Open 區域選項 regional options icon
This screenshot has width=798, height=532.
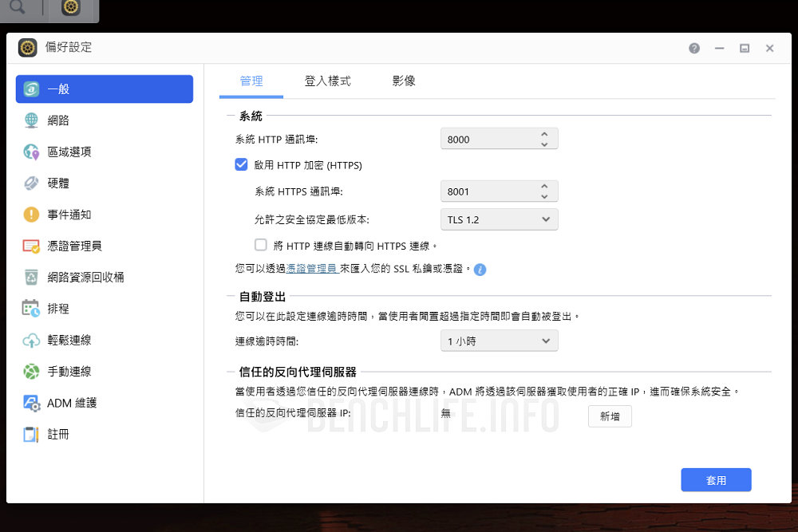[x=31, y=152]
